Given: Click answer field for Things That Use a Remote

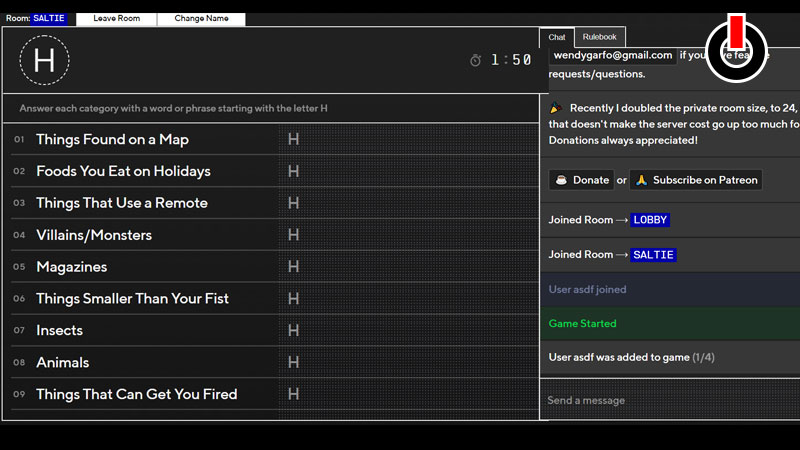Looking at the screenshot, I should pyautogui.click(x=408, y=203).
